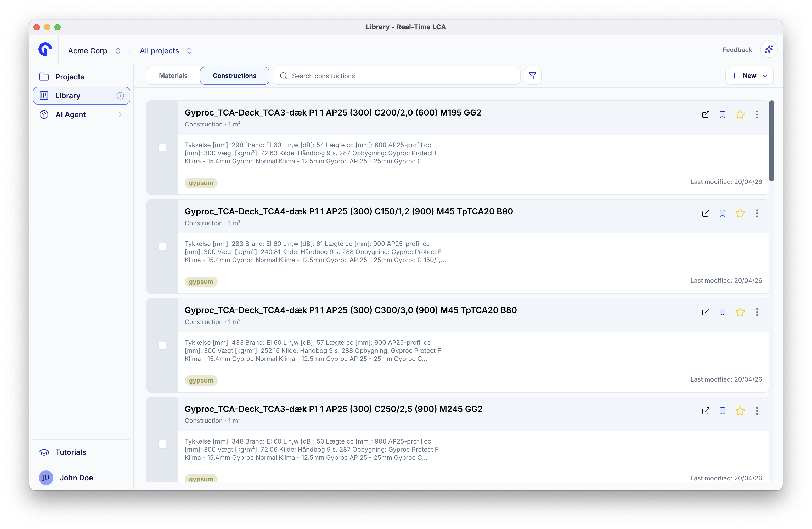Tick the checkbox for TCA4-dæk C300/3,0
812x529 pixels.
click(163, 345)
